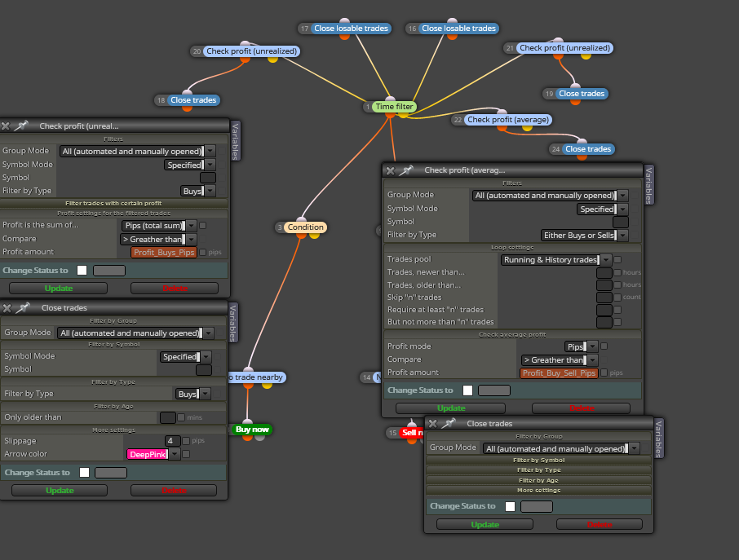Click the DeepPink arrow color swatch
Image resolution: width=739 pixels, height=560 pixels.
[x=148, y=454]
